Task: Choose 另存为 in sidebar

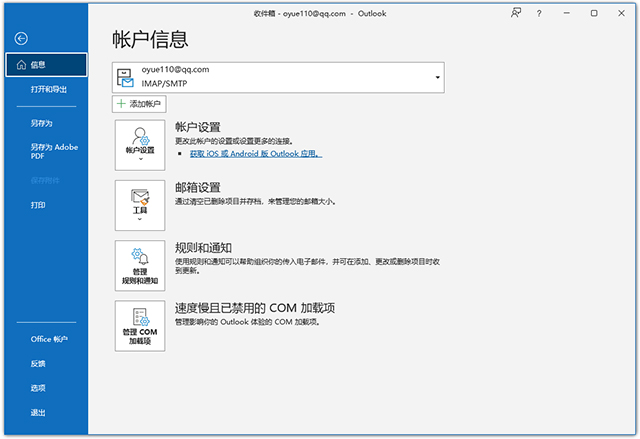Action: [x=41, y=123]
